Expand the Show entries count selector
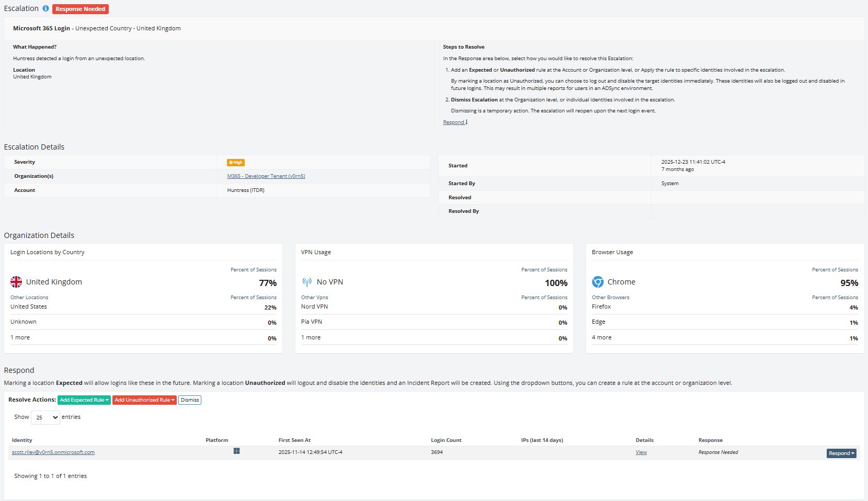 pos(45,417)
